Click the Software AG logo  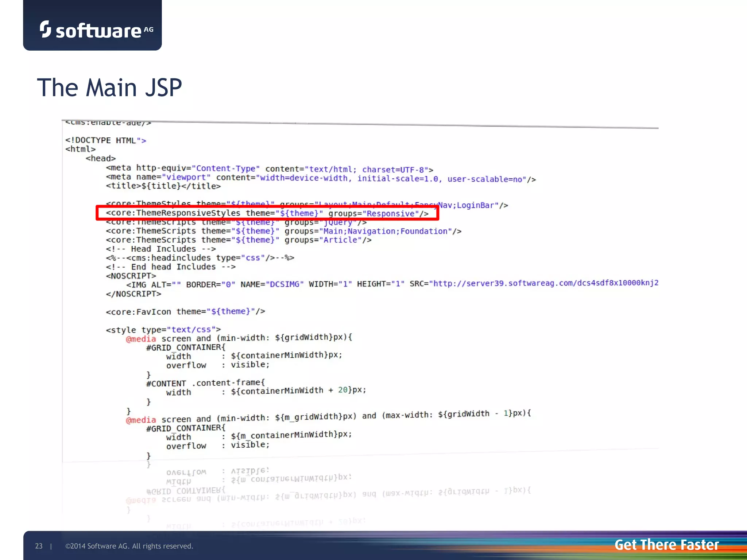coord(96,30)
